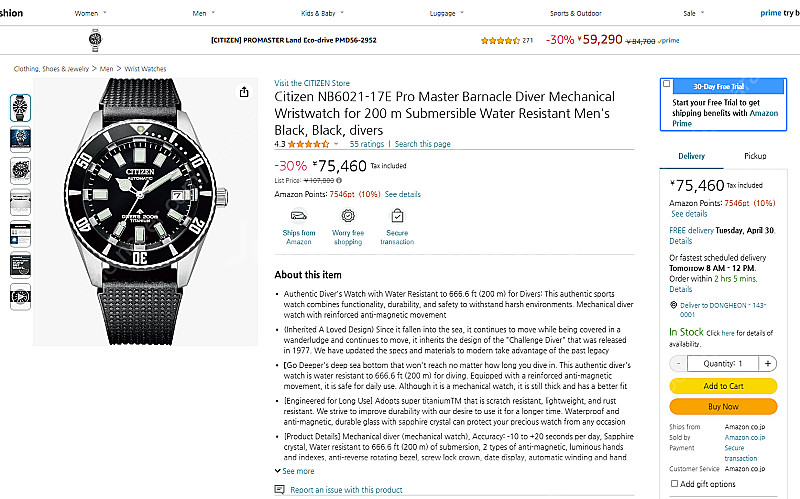Enable the Add gift options checkbox
This screenshot has width=800, height=499.
[673, 484]
